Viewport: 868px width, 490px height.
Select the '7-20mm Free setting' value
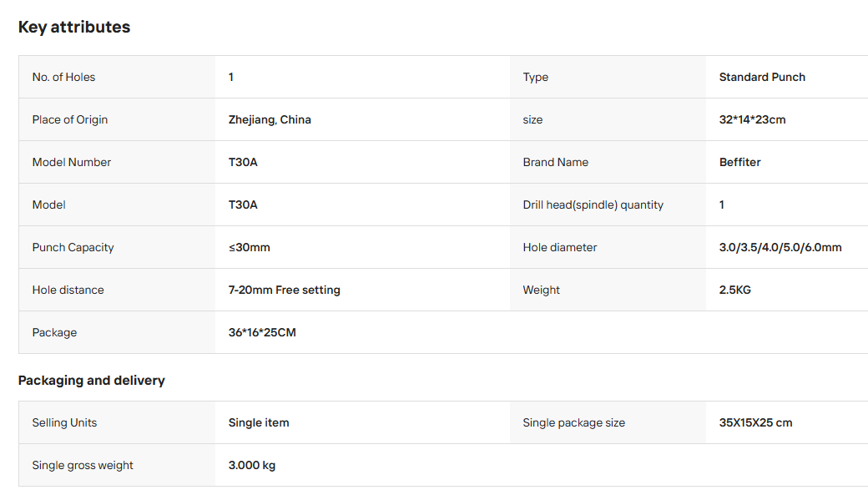pyautogui.click(x=284, y=290)
